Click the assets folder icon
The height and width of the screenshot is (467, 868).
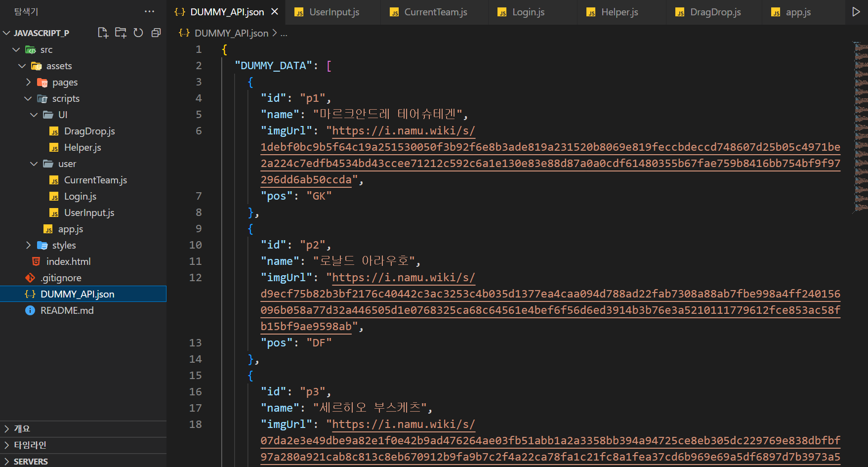click(x=37, y=66)
